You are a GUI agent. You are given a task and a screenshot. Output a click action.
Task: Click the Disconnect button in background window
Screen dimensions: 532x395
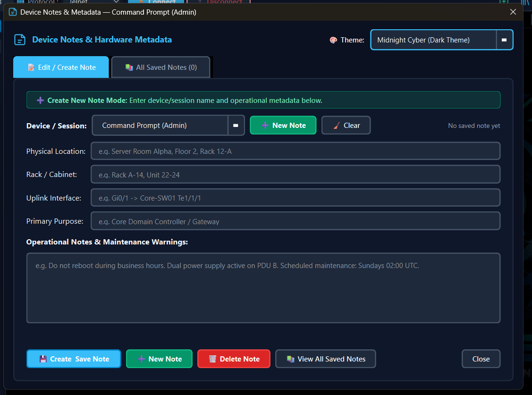click(219, 2)
